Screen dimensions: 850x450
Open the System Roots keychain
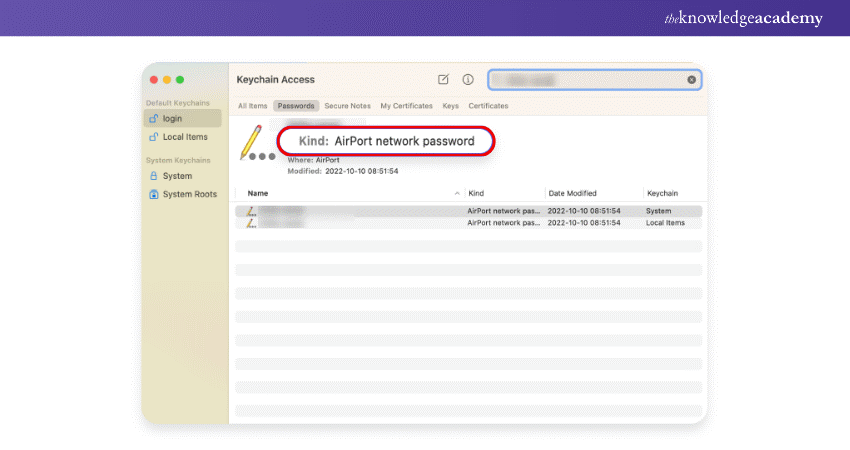[189, 194]
